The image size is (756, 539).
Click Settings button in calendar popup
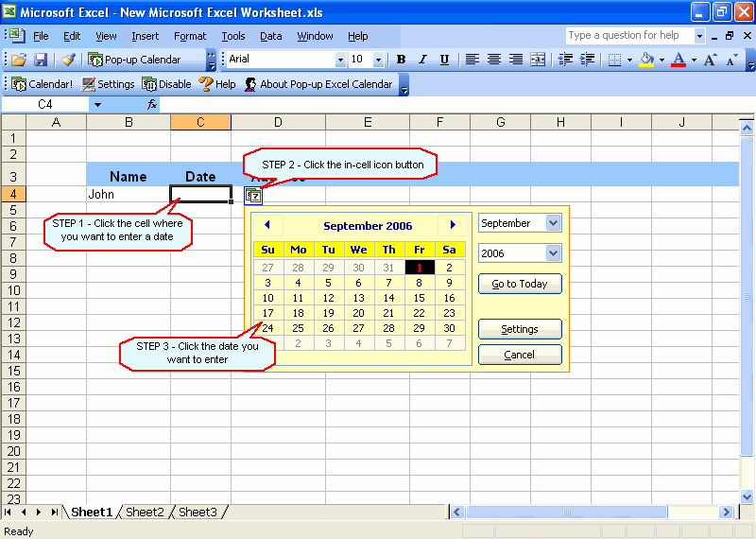click(x=520, y=329)
